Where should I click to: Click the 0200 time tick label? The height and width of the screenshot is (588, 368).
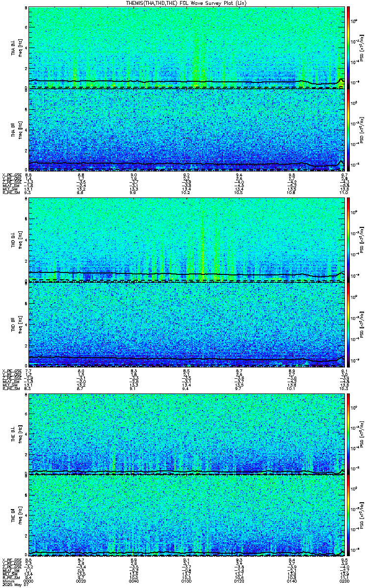pyautogui.click(x=343, y=581)
